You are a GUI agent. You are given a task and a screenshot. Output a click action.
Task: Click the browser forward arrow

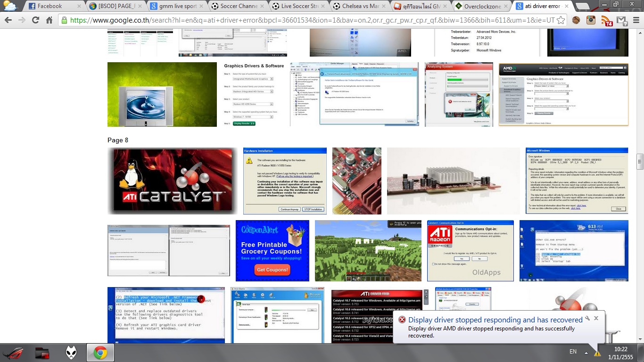(x=22, y=20)
